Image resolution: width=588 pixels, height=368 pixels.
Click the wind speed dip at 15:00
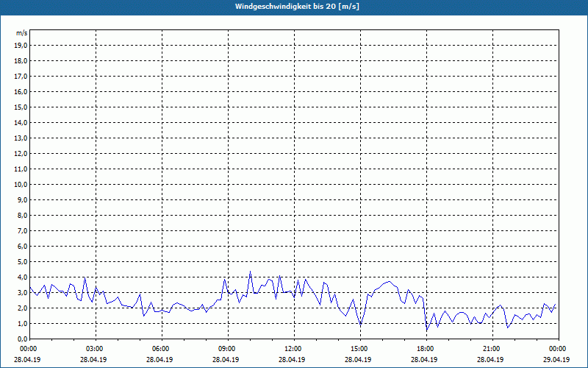pos(360,325)
